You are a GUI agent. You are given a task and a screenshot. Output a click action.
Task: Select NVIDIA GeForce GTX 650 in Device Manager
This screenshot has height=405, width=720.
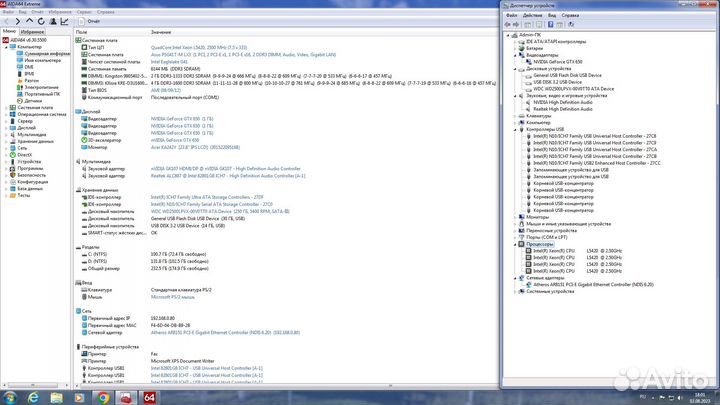coord(557,62)
